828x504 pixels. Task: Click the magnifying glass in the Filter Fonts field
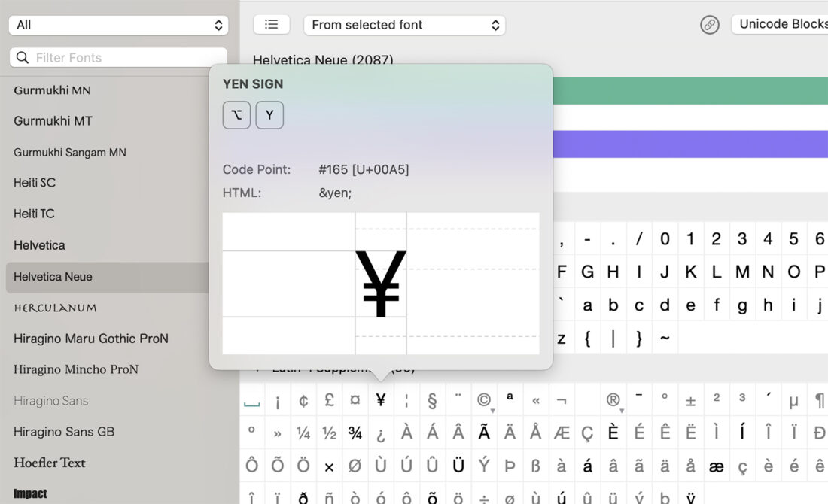coord(23,57)
